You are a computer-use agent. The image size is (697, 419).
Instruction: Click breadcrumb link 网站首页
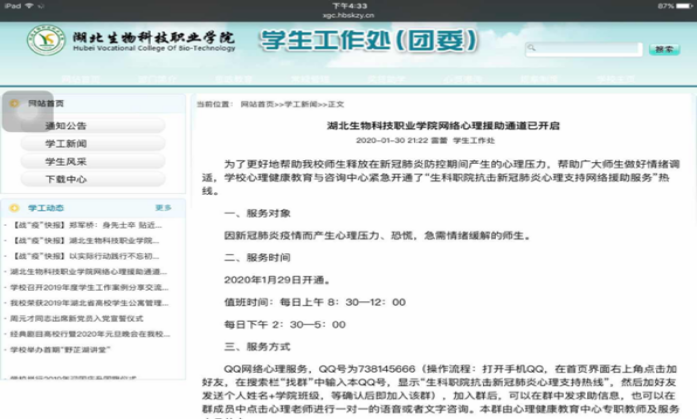tap(257, 104)
